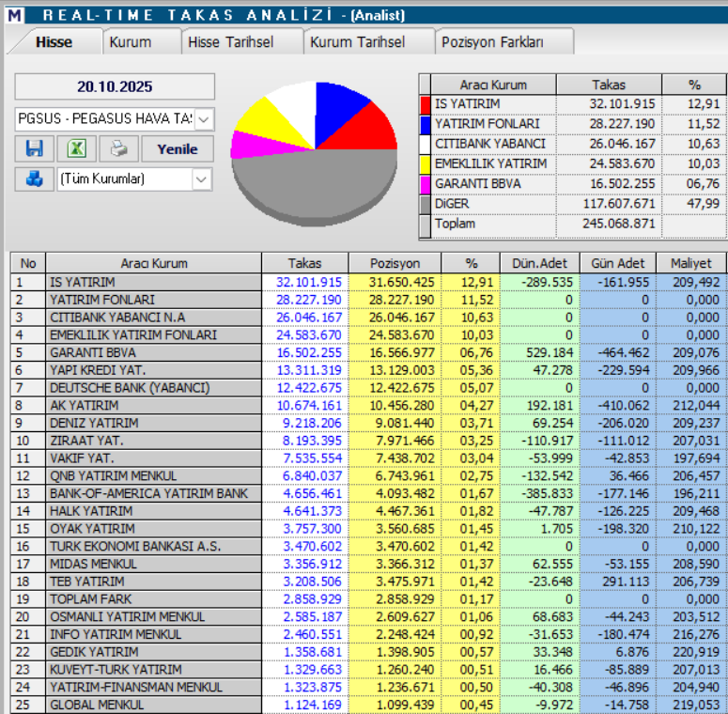
Task: Select TURK EKONOMI BANKASI A.S. row
Action: coord(368,547)
